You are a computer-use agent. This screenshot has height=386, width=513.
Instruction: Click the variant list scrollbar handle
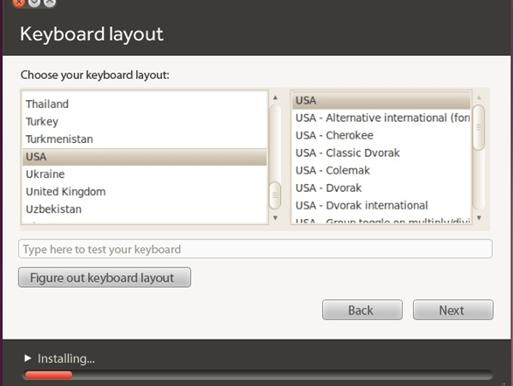[479, 127]
